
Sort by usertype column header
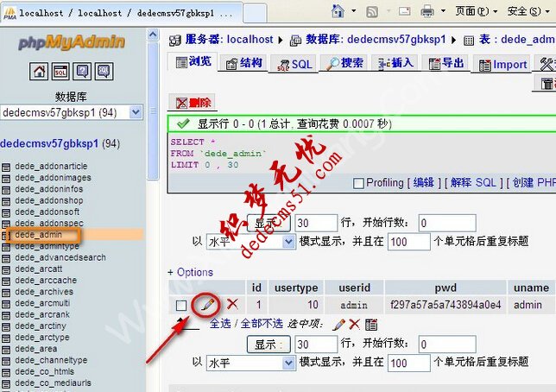coord(296,288)
